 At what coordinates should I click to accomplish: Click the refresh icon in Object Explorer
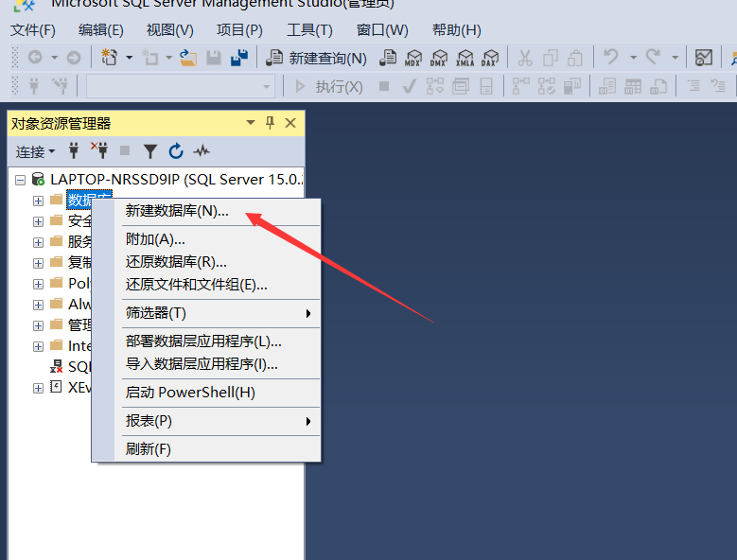tap(176, 150)
